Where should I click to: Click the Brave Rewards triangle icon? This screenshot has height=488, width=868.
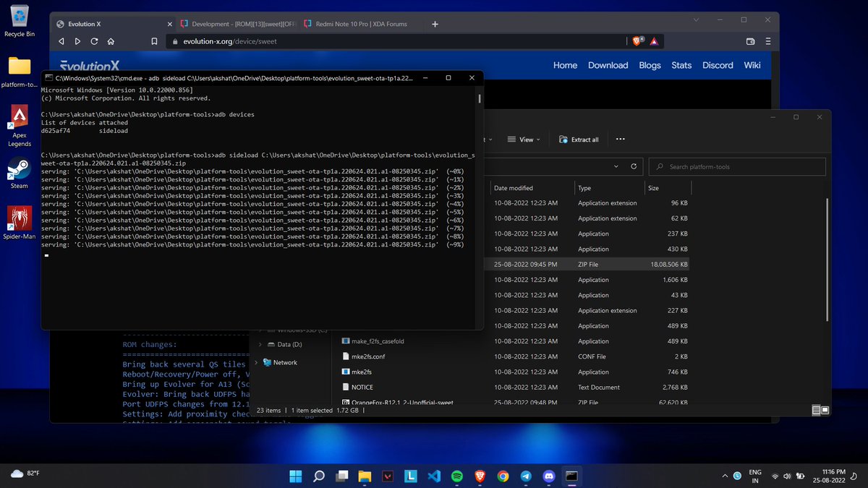(654, 42)
